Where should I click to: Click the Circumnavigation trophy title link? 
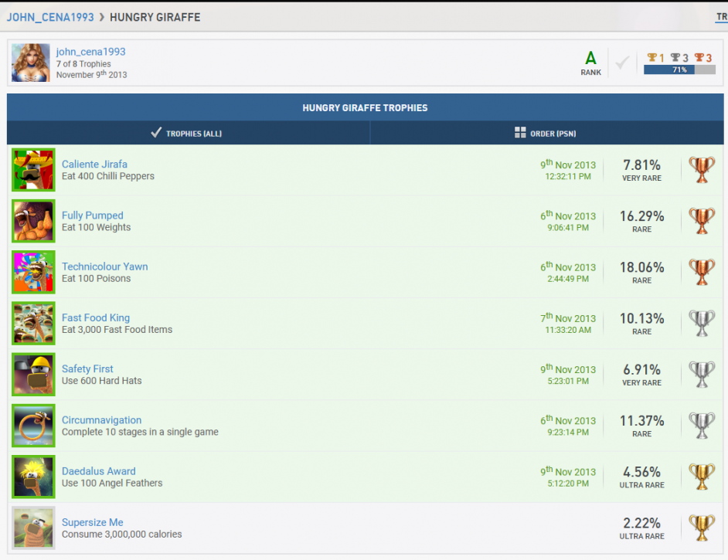coord(101,420)
